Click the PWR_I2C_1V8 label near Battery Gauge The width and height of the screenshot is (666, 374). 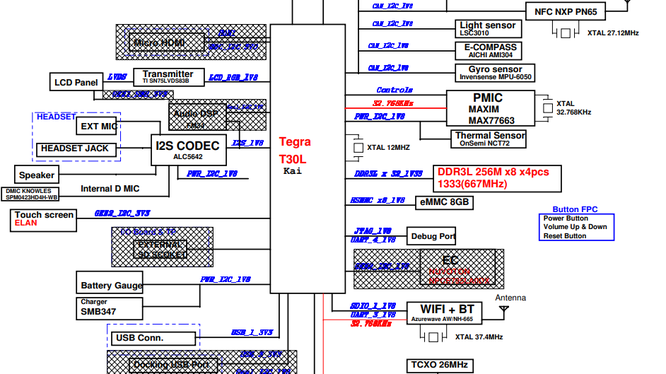pyautogui.click(x=226, y=279)
